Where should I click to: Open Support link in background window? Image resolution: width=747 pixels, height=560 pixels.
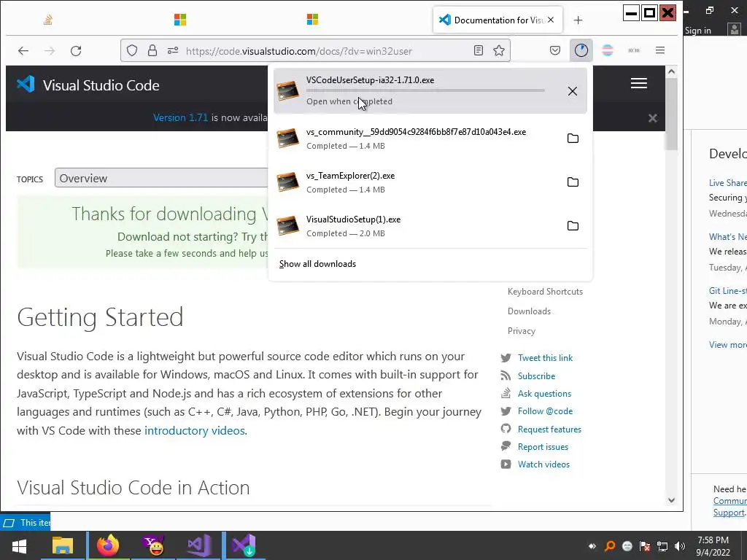(729, 513)
